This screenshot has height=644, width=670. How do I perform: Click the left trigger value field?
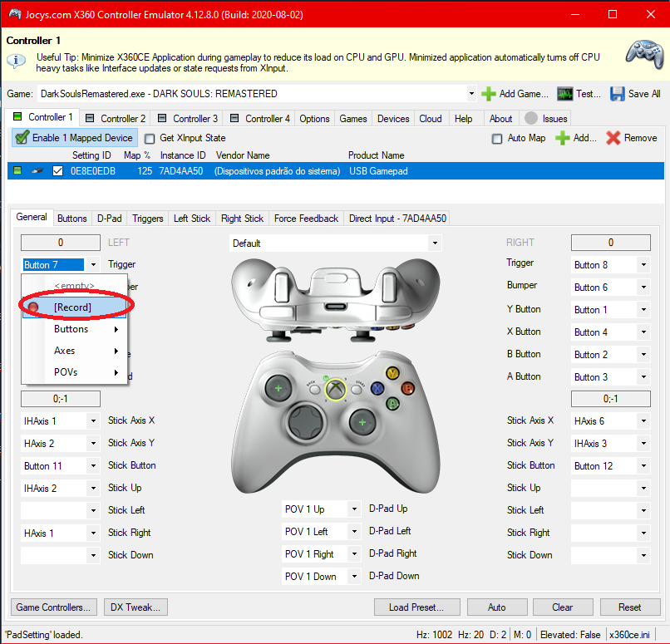pyautogui.click(x=61, y=243)
